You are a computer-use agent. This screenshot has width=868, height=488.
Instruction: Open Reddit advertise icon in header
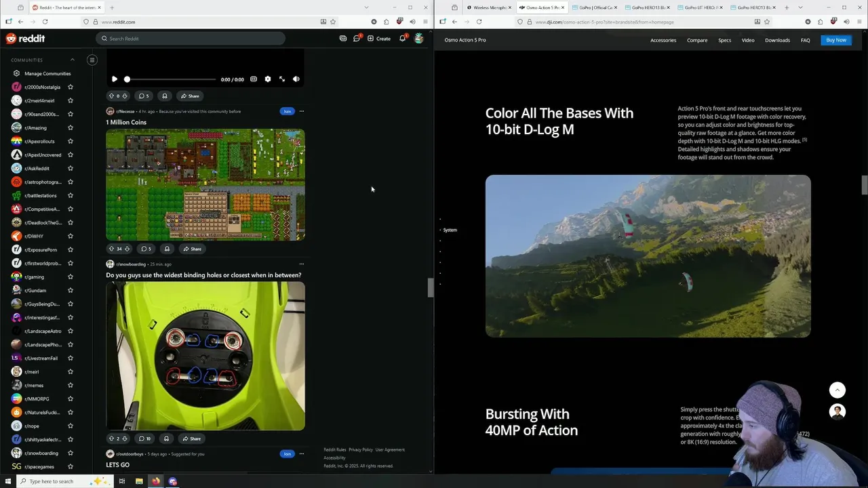343,39
